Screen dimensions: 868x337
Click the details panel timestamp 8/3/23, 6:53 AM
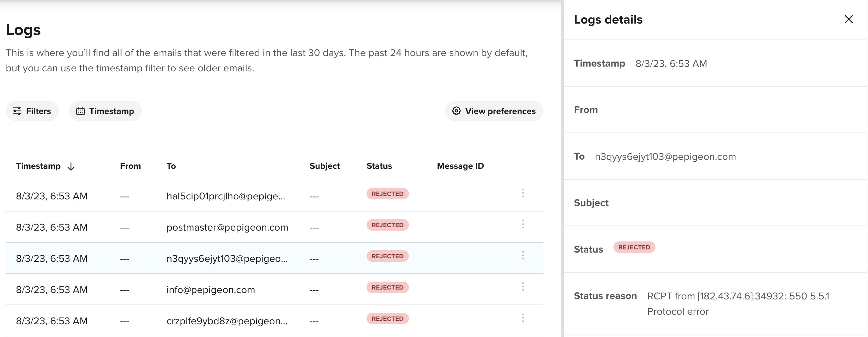point(671,63)
